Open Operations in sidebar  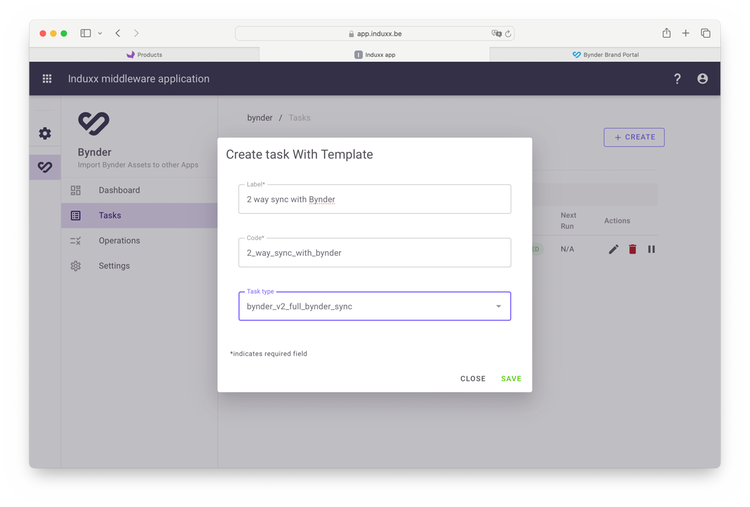click(x=139, y=241)
